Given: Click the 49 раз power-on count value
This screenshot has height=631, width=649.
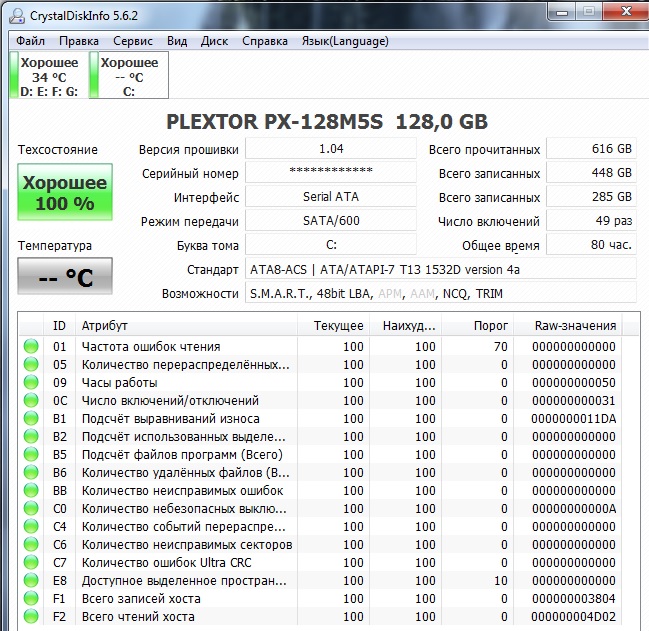Looking at the screenshot, I should coord(591,221).
